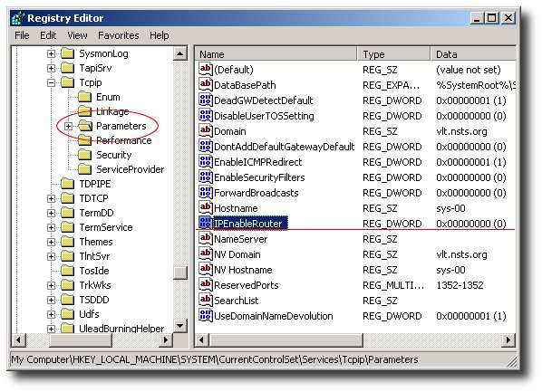Click tree pane scroll down arrow

point(180,326)
